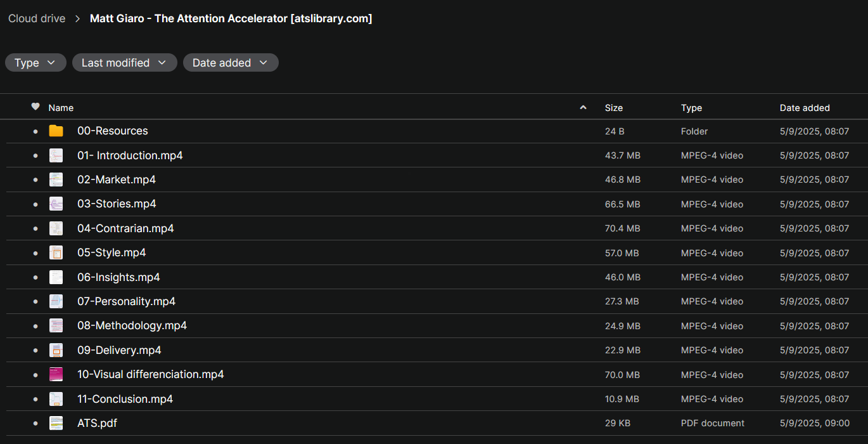Image resolution: width=868 pixels, height=444 pixels.
Task: Toggle favorite dot for 11-Conclusion.mp4
Action: (x=35, y=399)
